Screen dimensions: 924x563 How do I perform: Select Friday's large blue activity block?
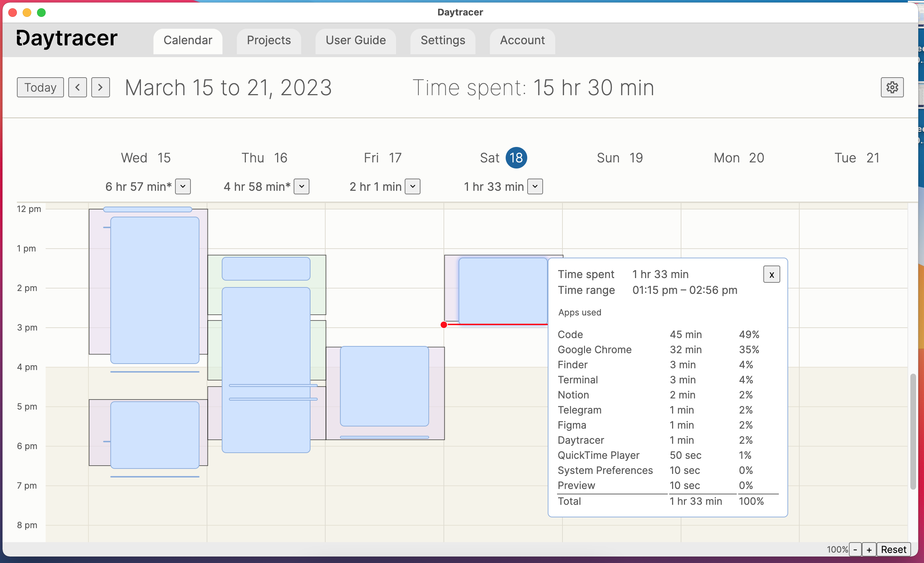click(x=385, y=386)
